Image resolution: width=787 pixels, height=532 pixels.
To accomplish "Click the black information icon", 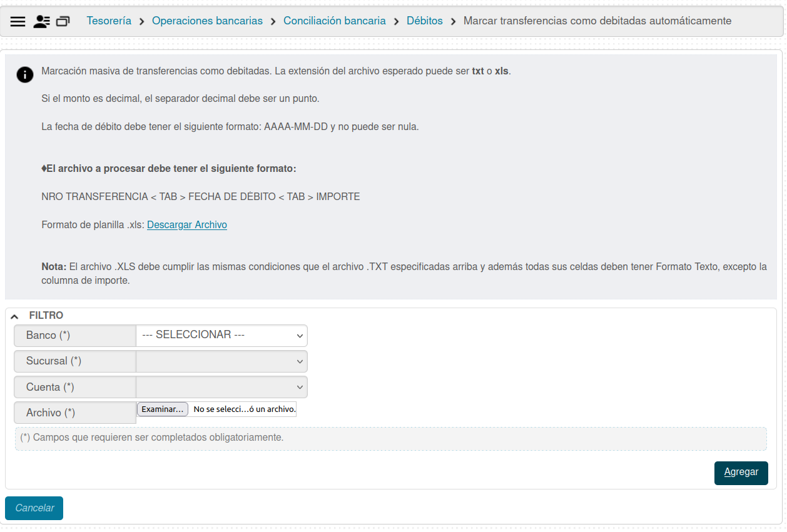I will 24,75.
